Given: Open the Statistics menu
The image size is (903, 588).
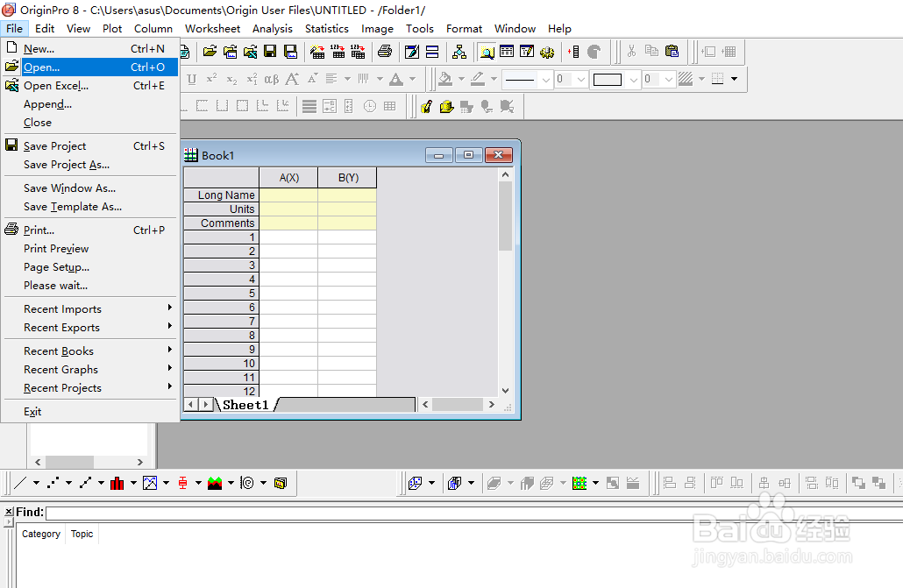Looking at the screenshot, I should pos(326,28).
